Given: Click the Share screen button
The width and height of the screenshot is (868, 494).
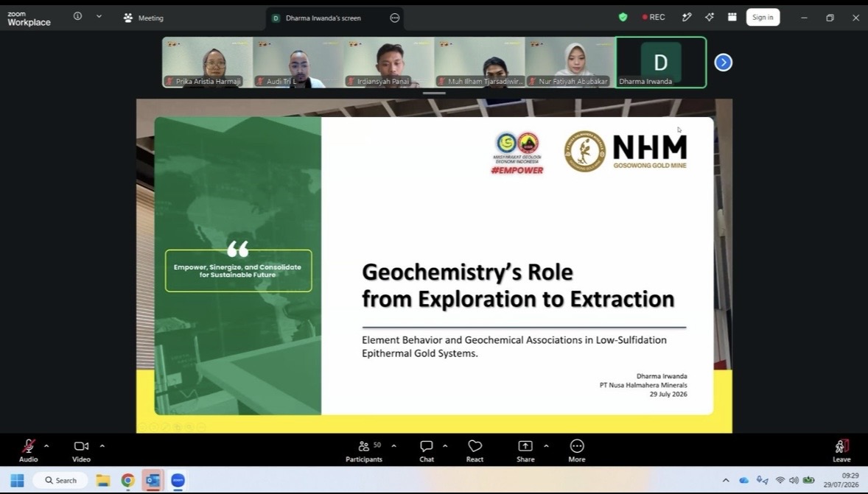Looking at the screenshot, I should (x=525, y=451).
